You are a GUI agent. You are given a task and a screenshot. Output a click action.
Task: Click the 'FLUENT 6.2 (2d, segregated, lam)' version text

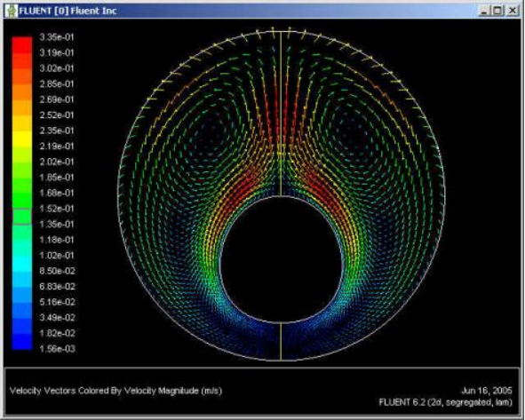445,402
